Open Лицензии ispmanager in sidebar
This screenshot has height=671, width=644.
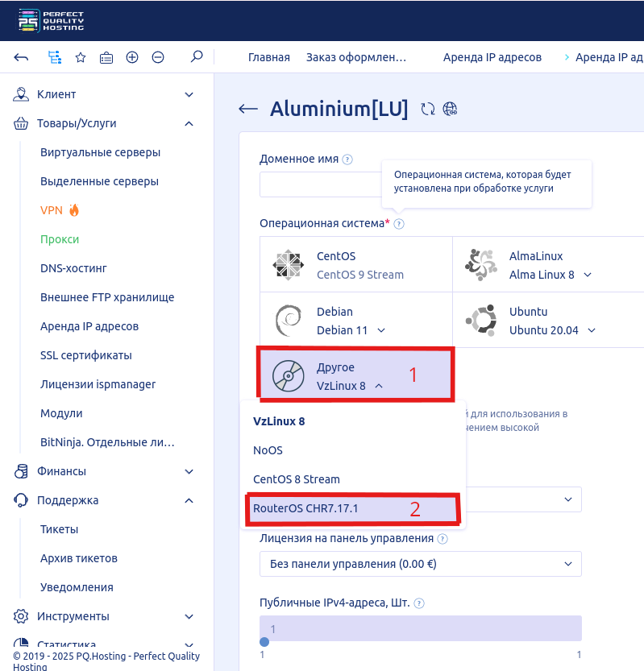[98, 385]
